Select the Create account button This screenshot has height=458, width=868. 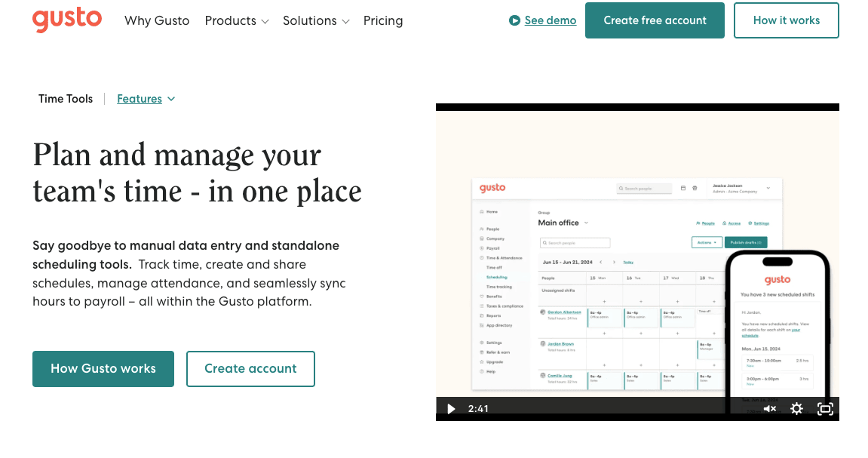click(x=250, y=369)
